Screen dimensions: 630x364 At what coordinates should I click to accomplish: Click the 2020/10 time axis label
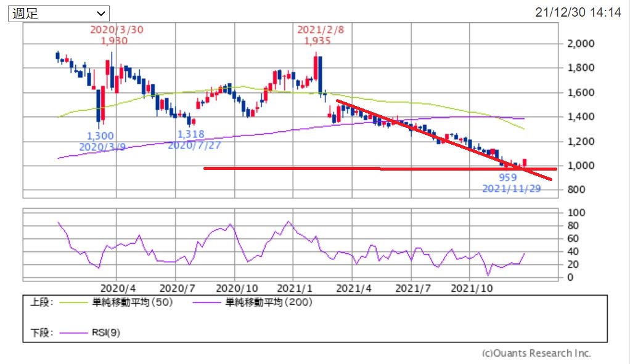237,288
